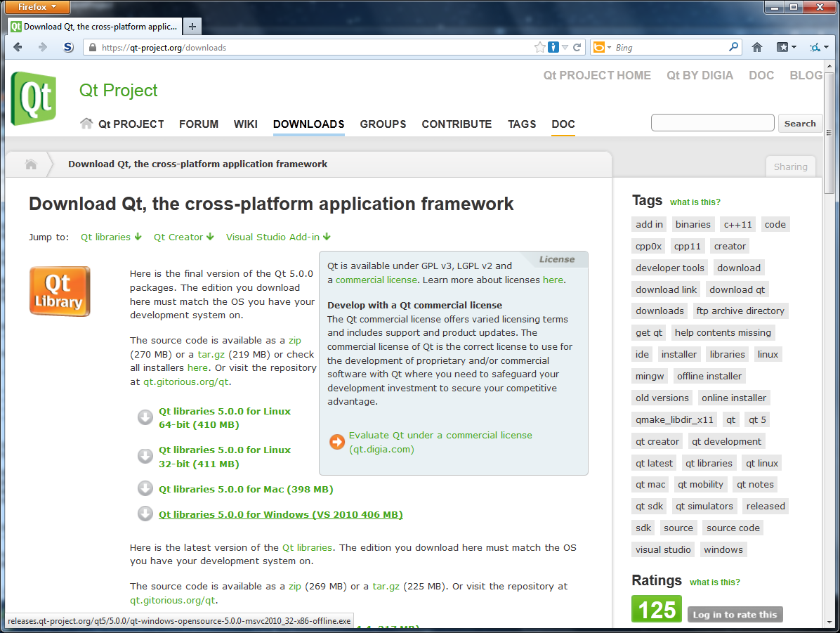Open the FORUM navigation item
Image resolution: width=840 pixels, height=633 pixels.
click(199, 124)
